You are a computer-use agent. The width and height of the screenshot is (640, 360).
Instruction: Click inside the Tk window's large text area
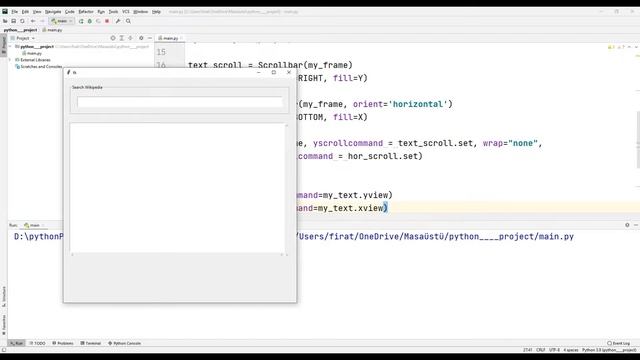(x=177, y=188)
